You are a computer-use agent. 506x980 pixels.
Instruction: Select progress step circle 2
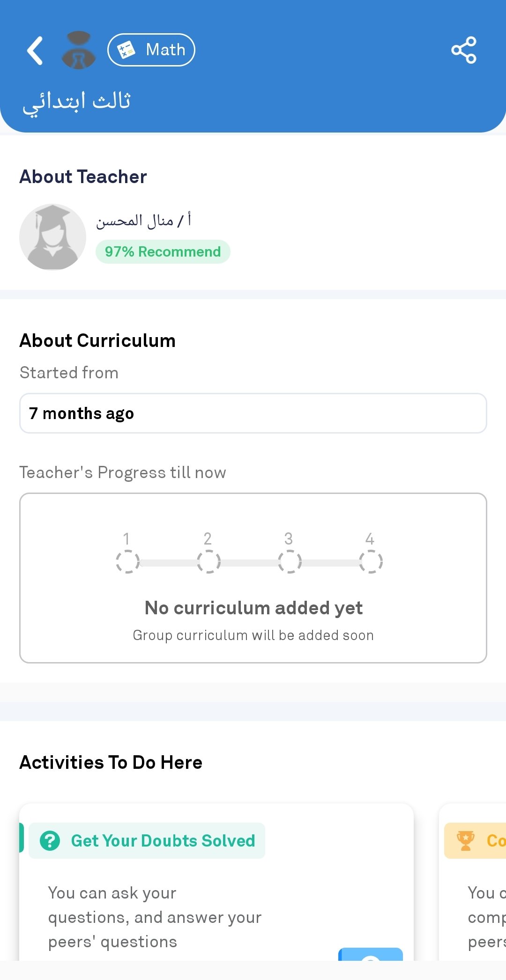click(x=208, y=561)
